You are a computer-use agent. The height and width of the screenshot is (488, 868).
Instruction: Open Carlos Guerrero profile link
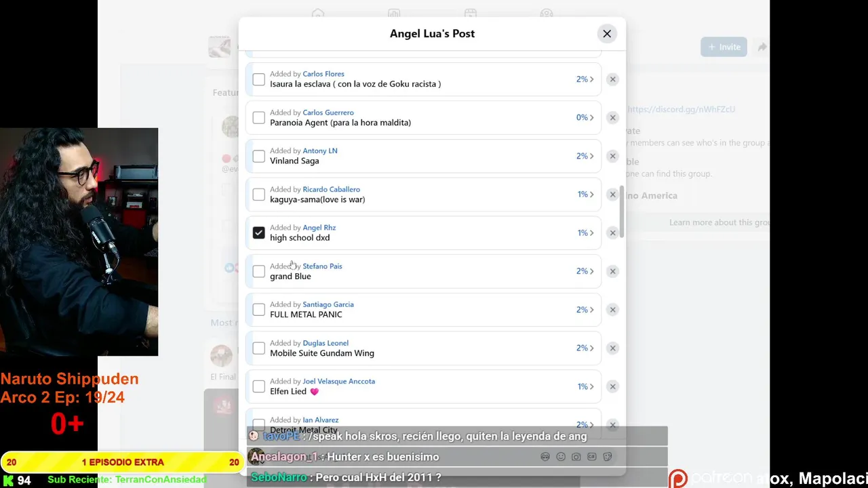(x=328, y=113)
